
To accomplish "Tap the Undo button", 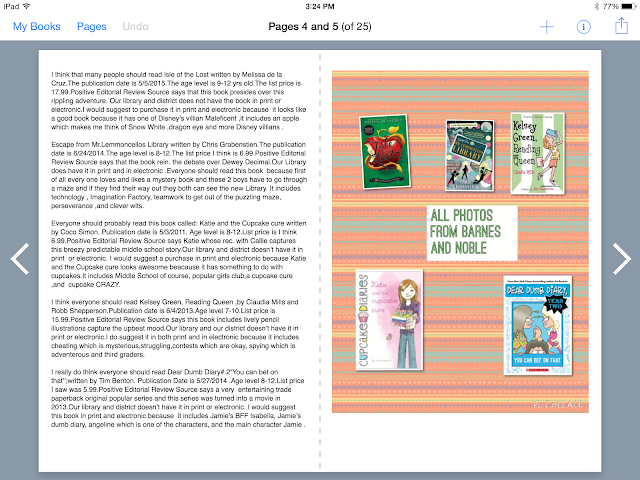I will coord(135,27).
